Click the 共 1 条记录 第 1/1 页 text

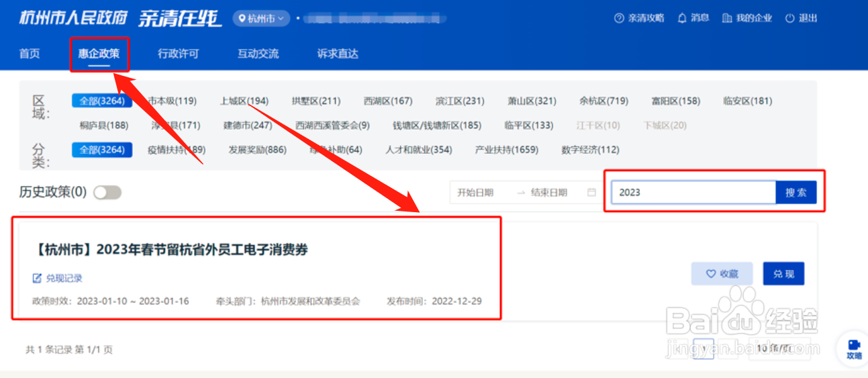tap(69, 349)
